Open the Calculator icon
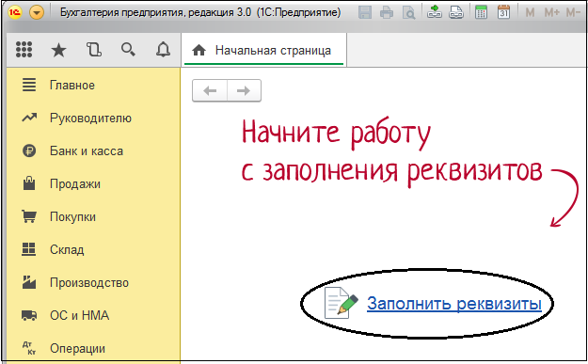Image resolution: width=588 pixels, height=364 pixels. pos(481,12)
